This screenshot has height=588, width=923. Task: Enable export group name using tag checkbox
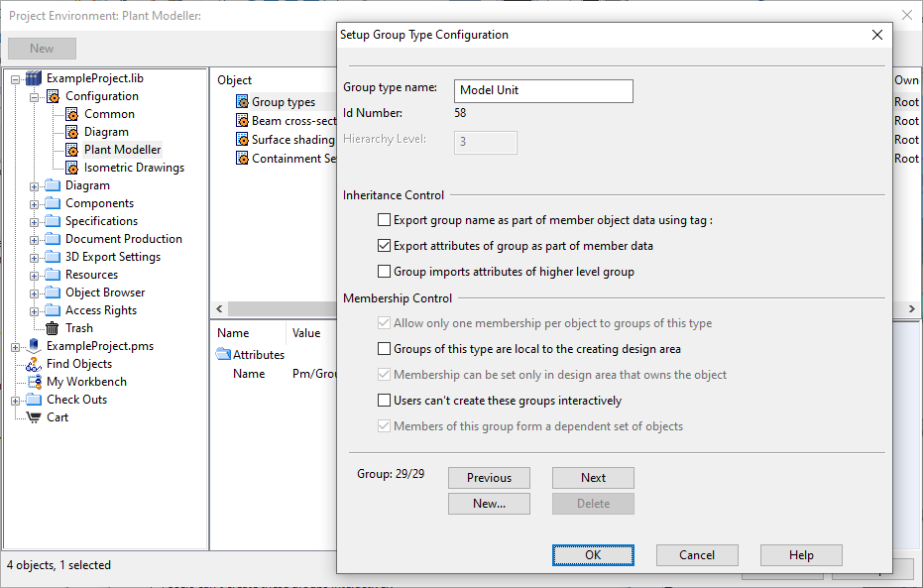[x=385, y=220]
